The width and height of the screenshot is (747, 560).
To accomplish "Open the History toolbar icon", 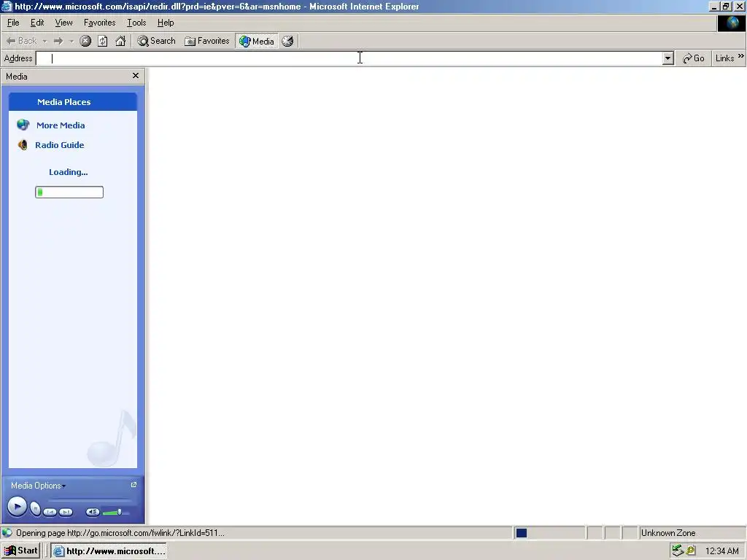I will click(287, 41).
